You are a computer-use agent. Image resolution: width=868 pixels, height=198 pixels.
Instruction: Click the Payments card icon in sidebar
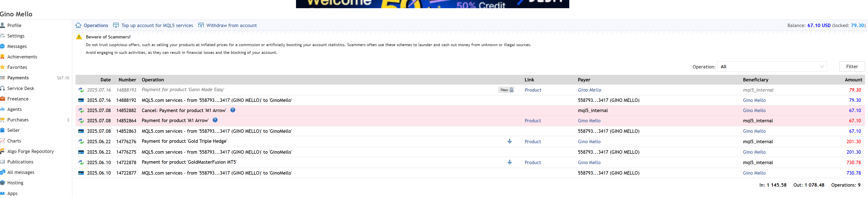point(2,78)
